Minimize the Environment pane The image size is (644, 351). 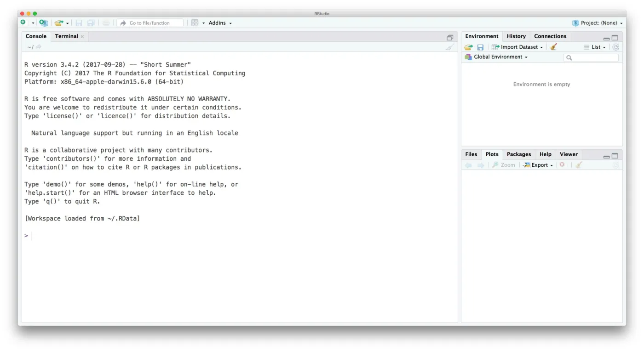pos(606,39)
